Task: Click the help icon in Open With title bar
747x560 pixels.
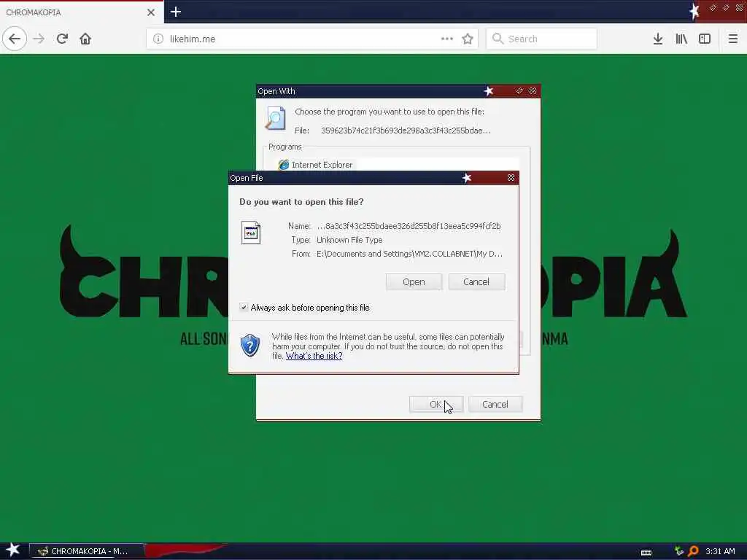Action: 519,91
